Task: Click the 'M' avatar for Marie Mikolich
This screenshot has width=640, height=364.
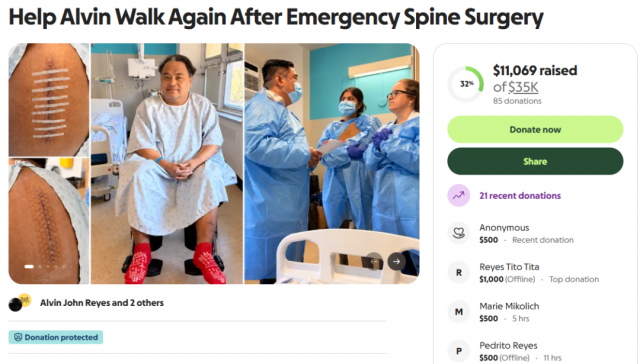Action: click(459, 312)
